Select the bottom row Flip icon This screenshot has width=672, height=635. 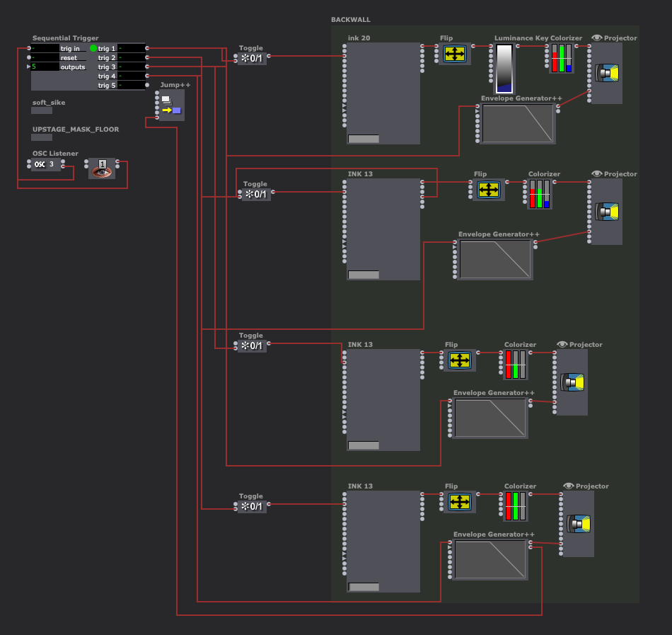(x=459, y=502)
